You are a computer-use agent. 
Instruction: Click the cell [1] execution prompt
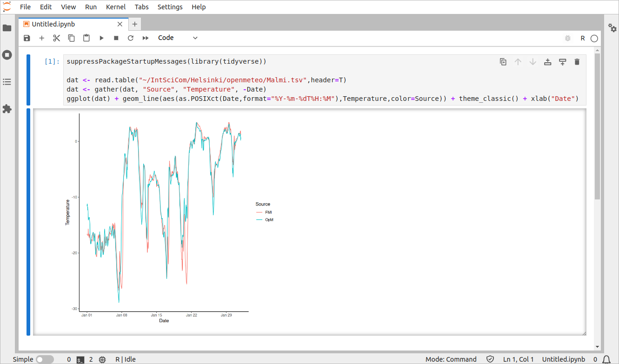(x=52, y=61)
